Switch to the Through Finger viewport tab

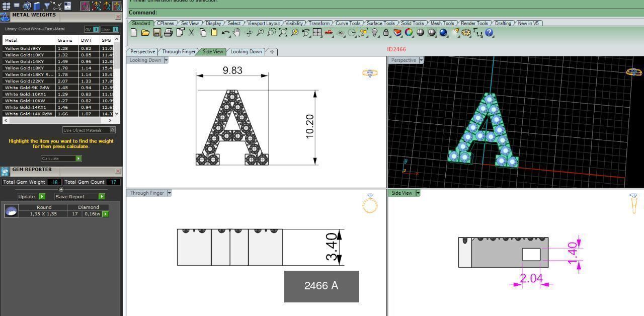coord(178,52)
